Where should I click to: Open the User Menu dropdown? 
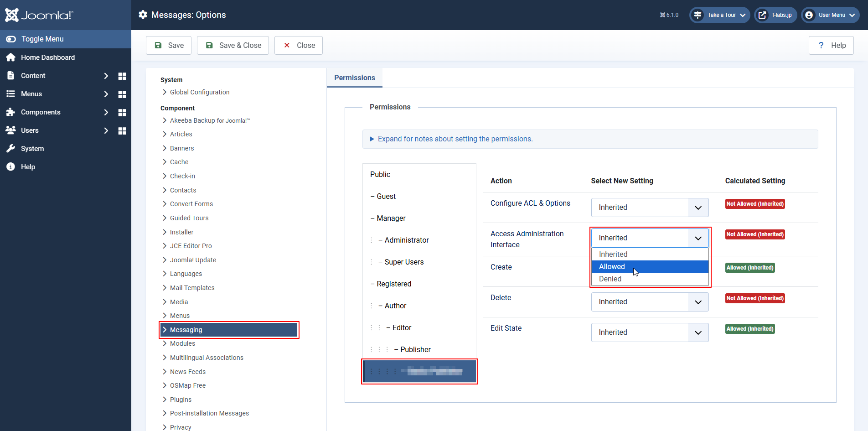[830, 15]
